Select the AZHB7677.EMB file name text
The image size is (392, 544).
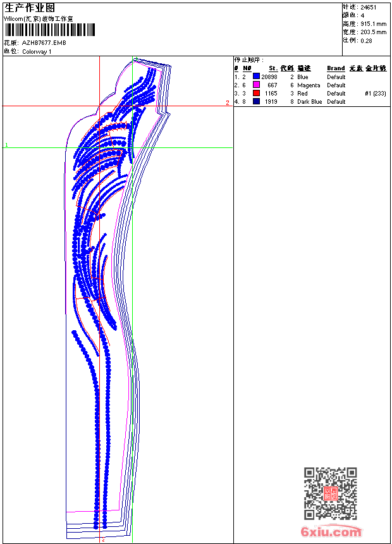click(x=44, y=43)
